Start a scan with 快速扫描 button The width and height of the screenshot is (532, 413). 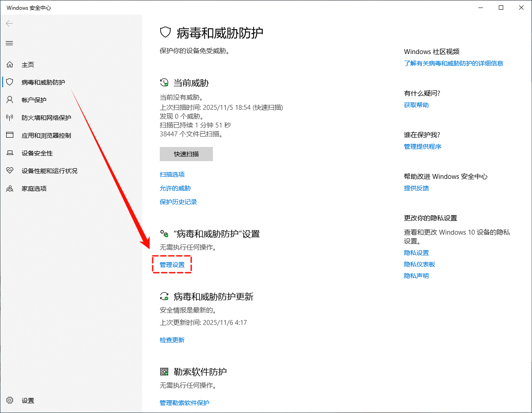click(186, 154)
